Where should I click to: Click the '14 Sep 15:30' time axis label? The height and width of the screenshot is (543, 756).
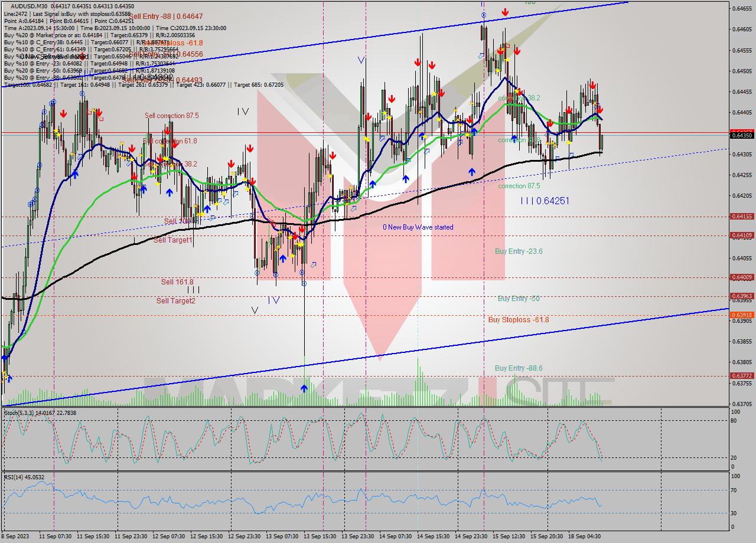[x=434, y=537]
